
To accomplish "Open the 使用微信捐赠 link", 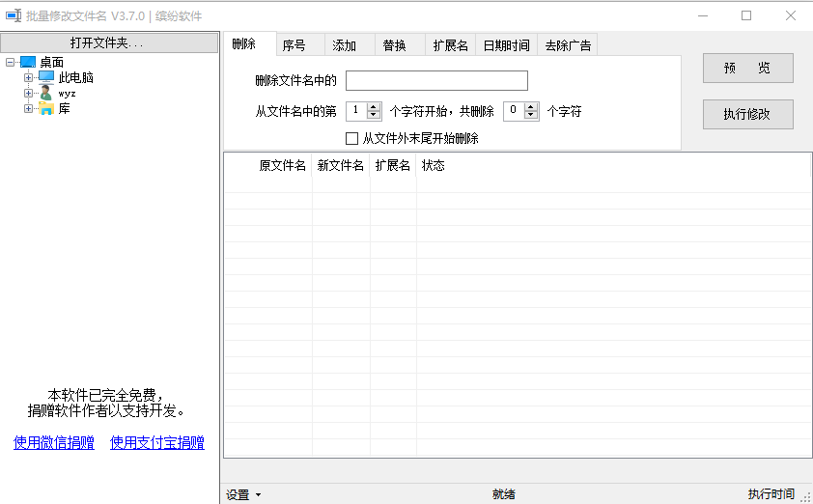I will pyautogui.click(x=54, y=443).
